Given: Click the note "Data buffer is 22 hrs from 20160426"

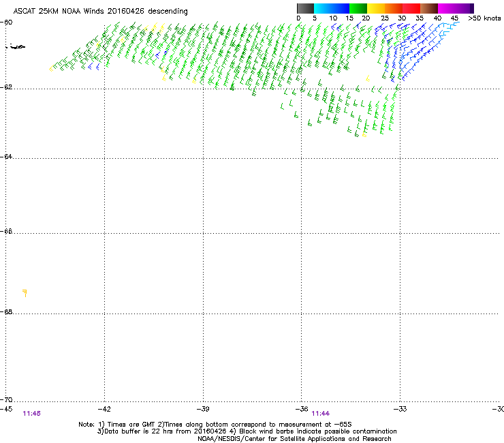Looking at the screenshot, I should [163, 431].
